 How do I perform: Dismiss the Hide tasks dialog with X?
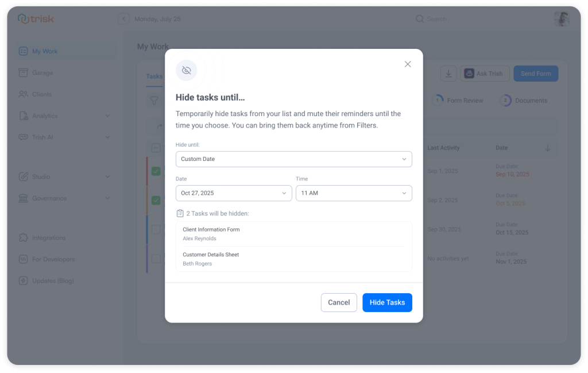[408, 64]
